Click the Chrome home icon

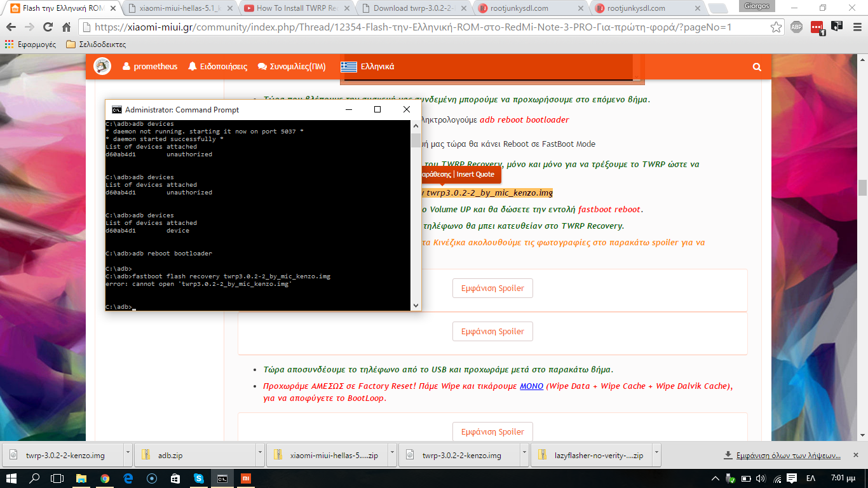[66, 27]
